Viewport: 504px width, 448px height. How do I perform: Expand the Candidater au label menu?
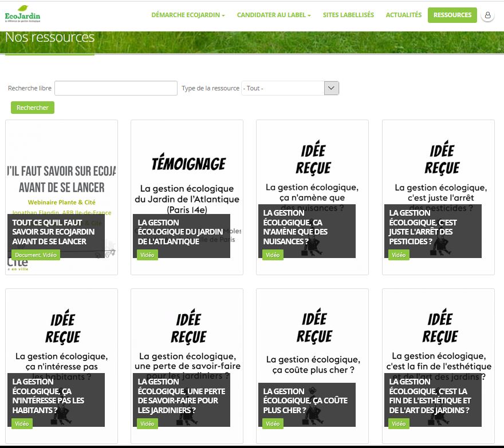click(x=274, y=15)
